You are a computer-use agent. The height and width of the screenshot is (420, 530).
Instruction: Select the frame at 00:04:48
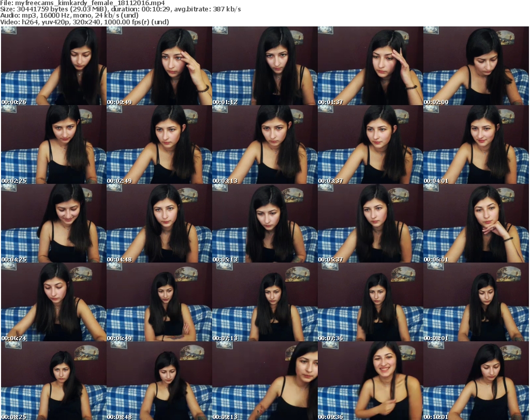pos(159,224)
